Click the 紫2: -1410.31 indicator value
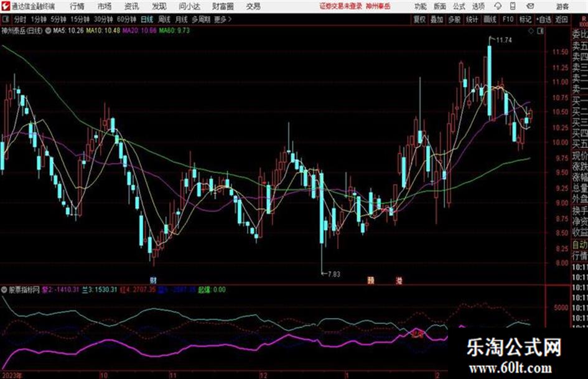 point(60,290)
